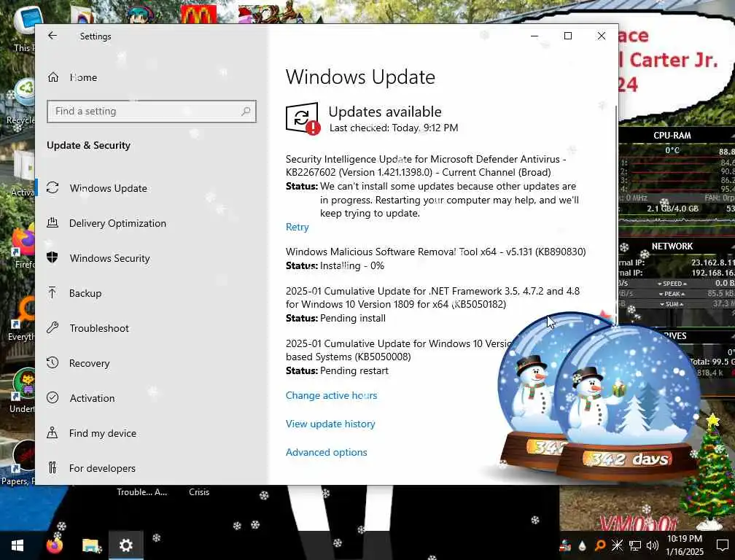Click Retry link under Defender update
The image size is (735, 560).
pos(297,227)
